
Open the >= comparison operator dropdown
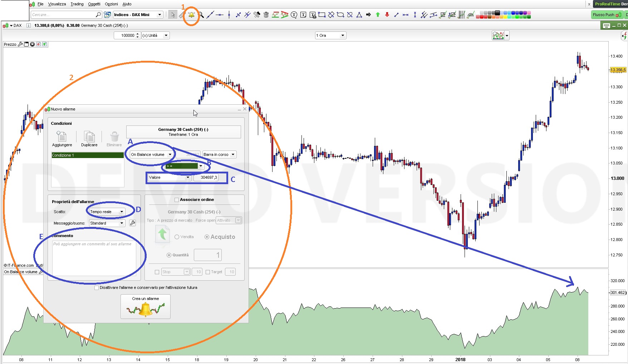tap(185, 166)
